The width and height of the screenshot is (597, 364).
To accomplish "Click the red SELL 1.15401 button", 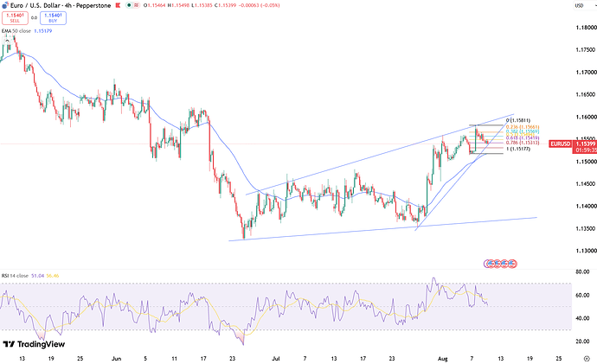I will [15, 18].
